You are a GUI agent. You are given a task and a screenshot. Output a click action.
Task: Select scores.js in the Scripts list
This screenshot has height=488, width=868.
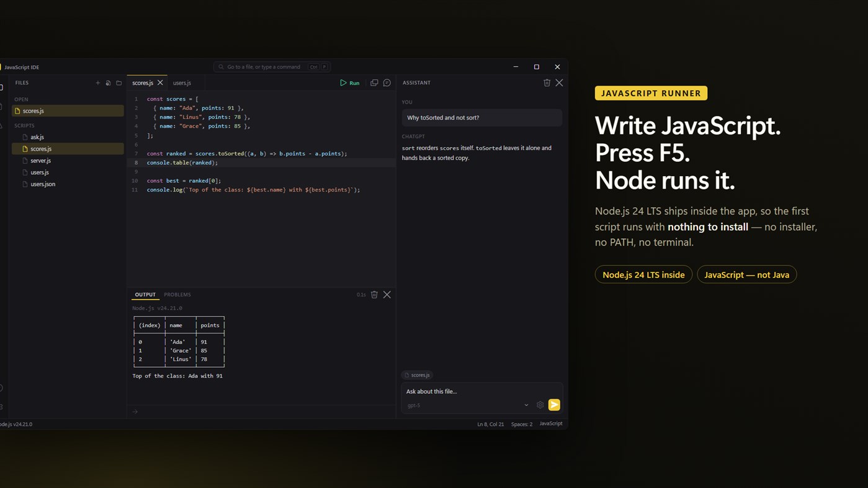(68, 149)
